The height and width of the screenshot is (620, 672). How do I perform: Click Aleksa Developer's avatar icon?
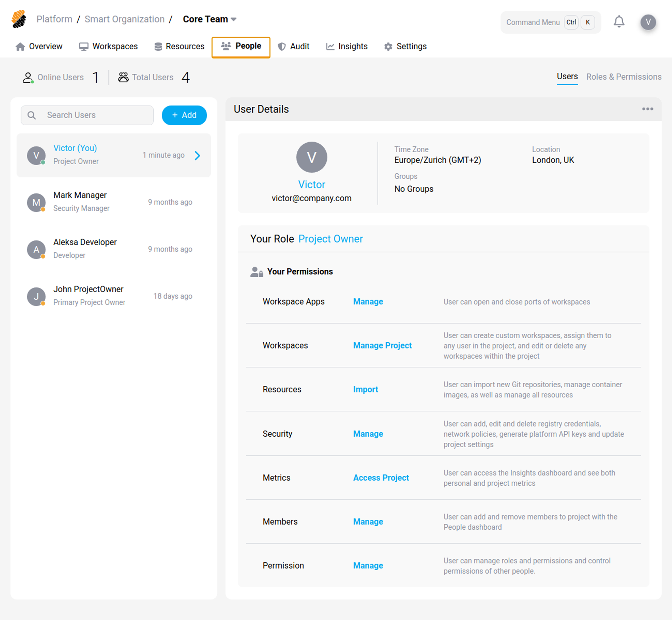pos(36,249)
